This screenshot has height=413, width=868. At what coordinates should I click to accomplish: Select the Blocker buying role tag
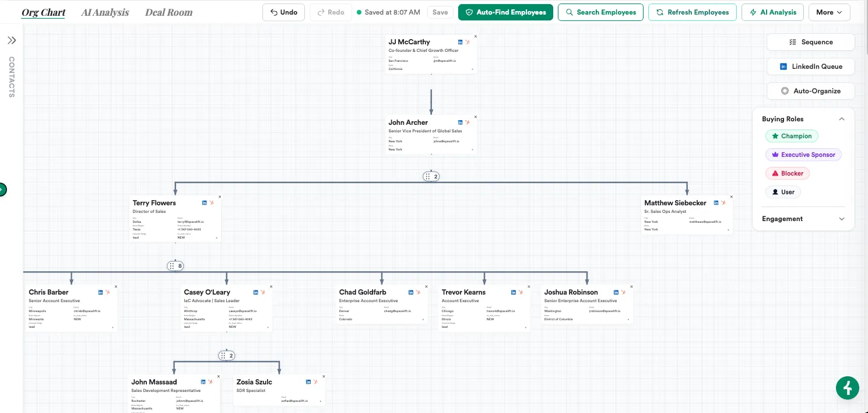[x=788, y=173]
